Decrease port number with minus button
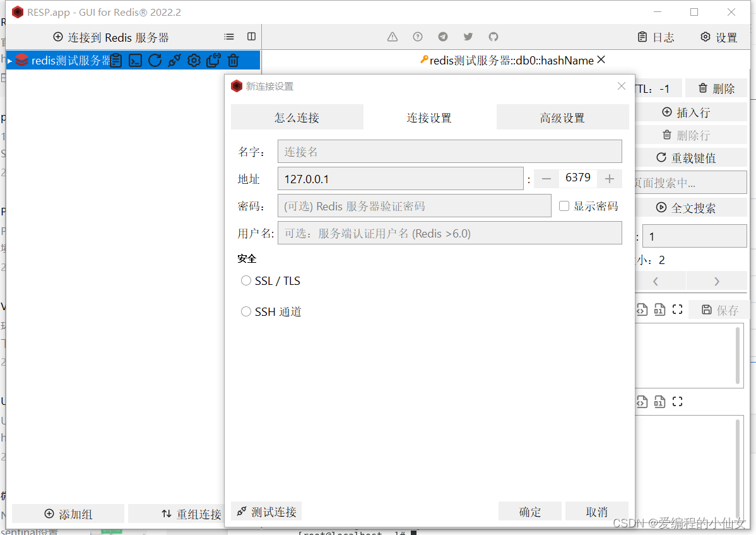Image resolution: width=756 pixels, height=535 pixels. click(546, 179)
